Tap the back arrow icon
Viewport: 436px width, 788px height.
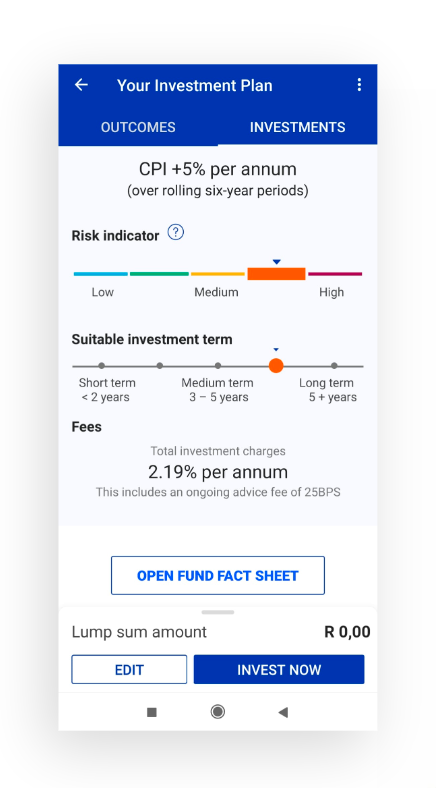pos(81,85)
